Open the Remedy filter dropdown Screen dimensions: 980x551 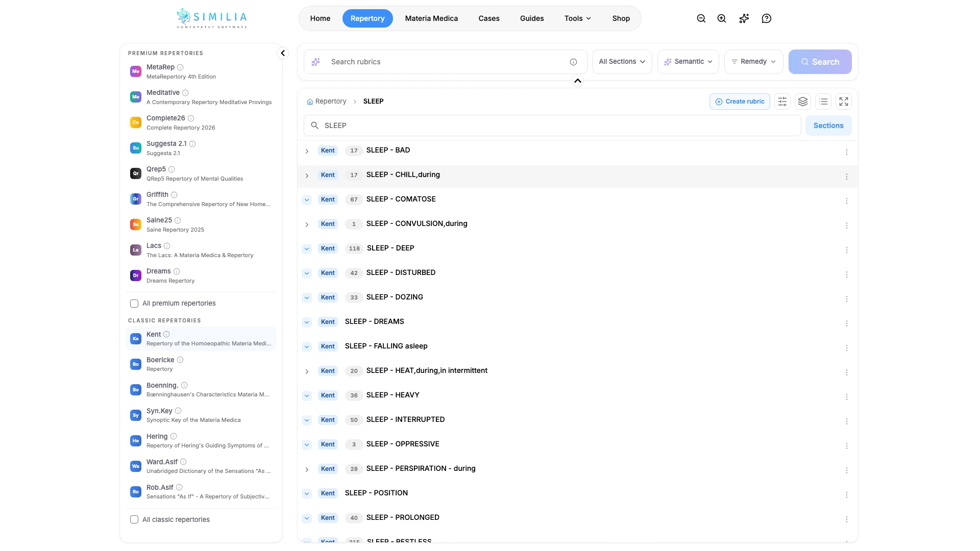754,62
